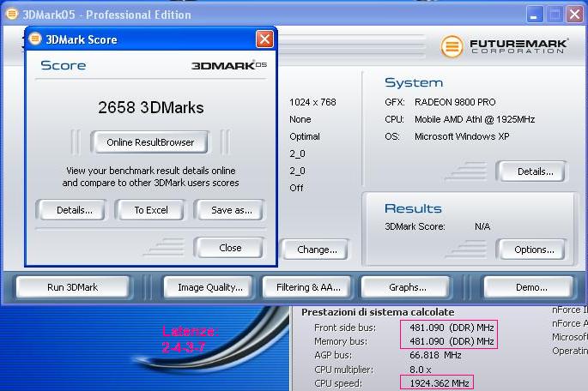The height and width of the screenshot is (391, 588).
Task: Click the Mobile AMD Athl @ 1925MHz CPU value
Action: click(475, 119)
